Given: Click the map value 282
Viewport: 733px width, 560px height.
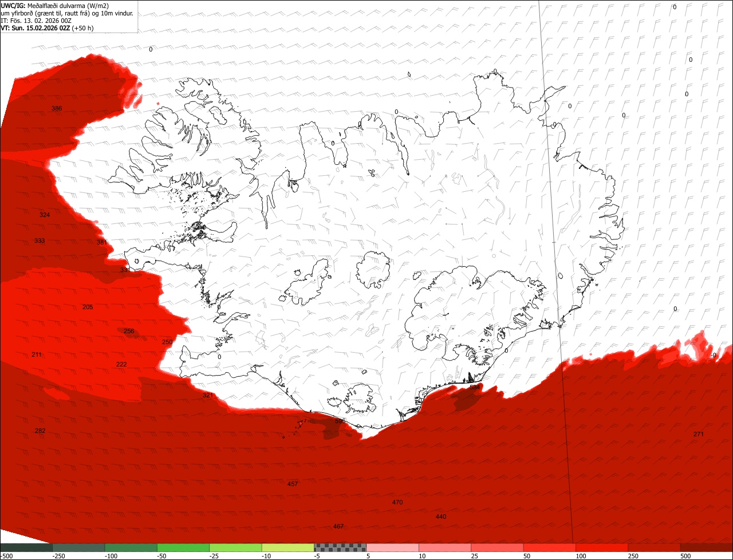Looking at the screenshot, I should pos(40,431).
